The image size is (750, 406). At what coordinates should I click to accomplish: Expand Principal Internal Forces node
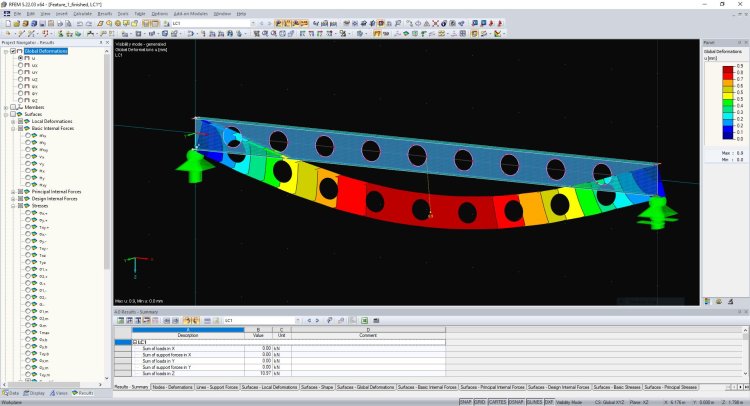(12, 190)
